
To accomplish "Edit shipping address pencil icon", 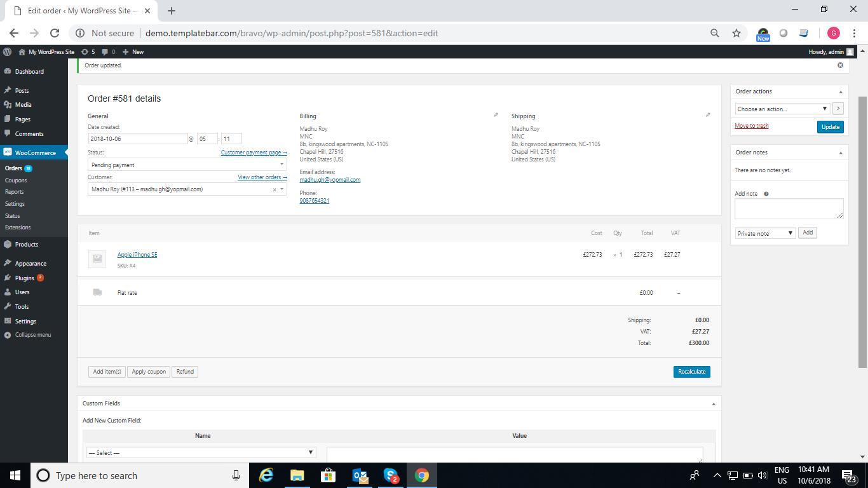I will pos(708,115).
